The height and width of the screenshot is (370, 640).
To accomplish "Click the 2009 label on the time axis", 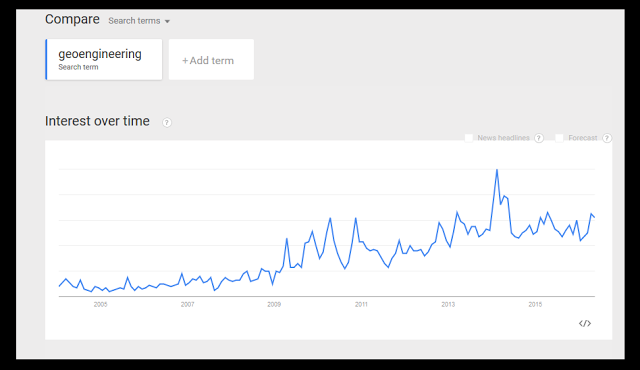I will coord(274,304).
